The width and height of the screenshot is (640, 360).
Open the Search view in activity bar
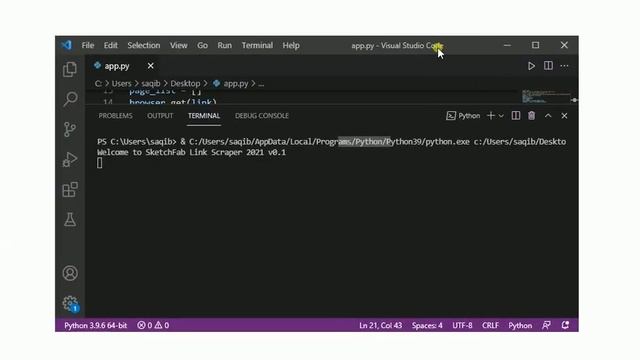tap(70, 99)
